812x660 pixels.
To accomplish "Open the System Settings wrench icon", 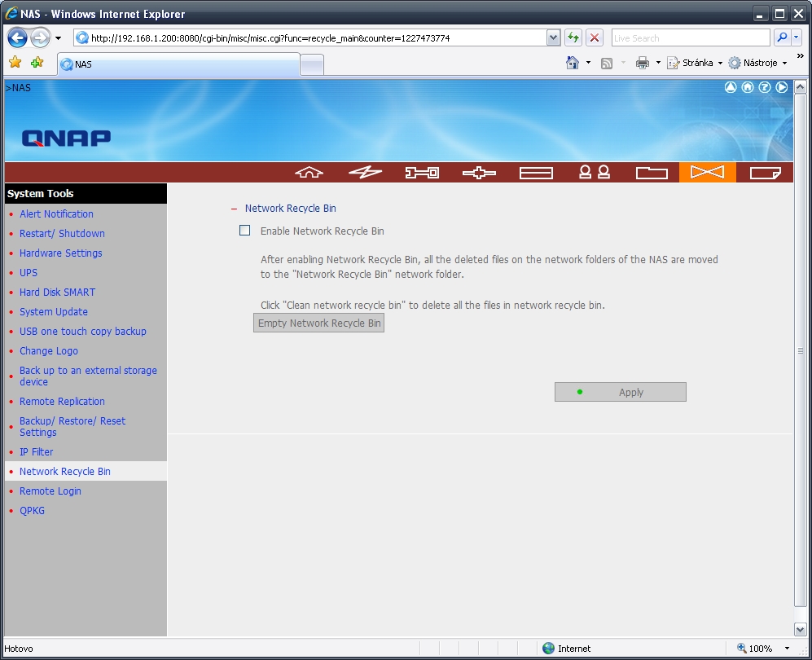I will click(x=422, y=173).
